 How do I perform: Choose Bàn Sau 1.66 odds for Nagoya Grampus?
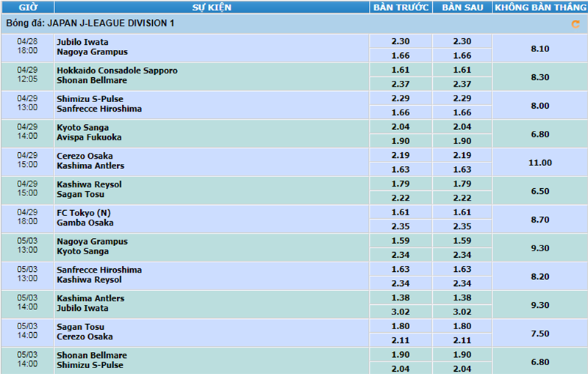462,56
